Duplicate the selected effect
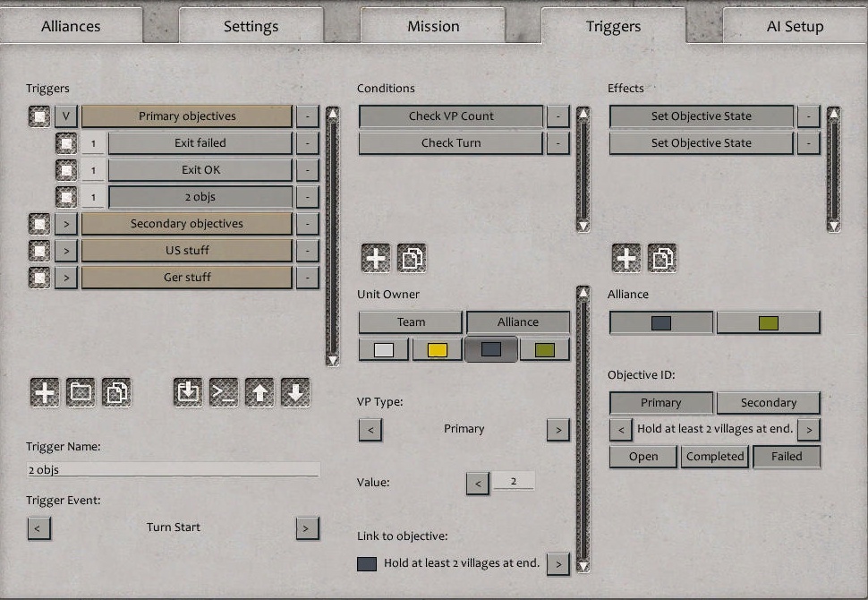This screenshot has width=868, height=600. pos(662,258)
